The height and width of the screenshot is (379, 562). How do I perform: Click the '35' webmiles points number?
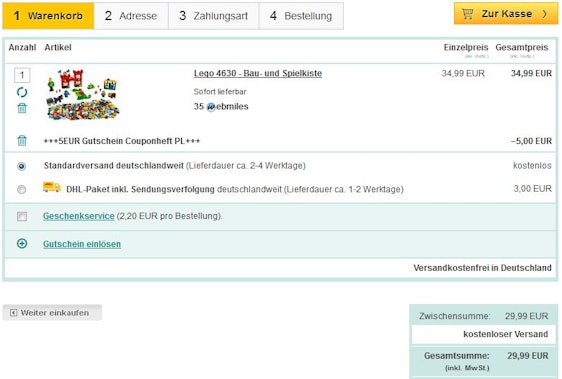click(199, 106)
